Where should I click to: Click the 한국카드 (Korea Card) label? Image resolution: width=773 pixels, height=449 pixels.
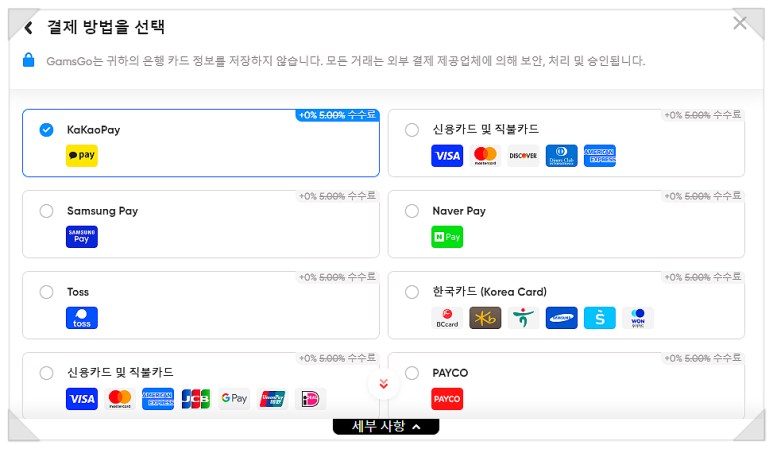coord(490,292)
